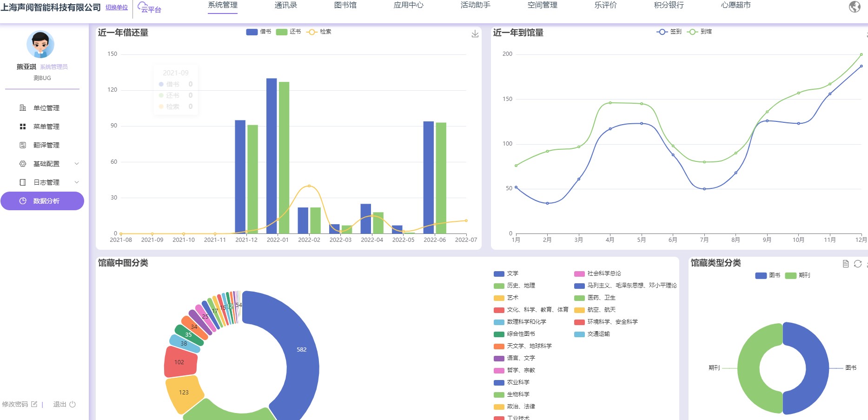Toggle 文学 category legend item
This screenshot has width=868, height=420.
tap(506, 273)
